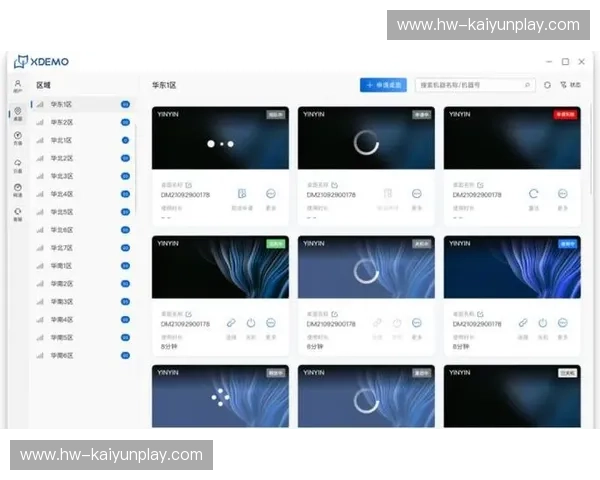Edit desktop name on the dots-loading card

click(x=188, y=185)
